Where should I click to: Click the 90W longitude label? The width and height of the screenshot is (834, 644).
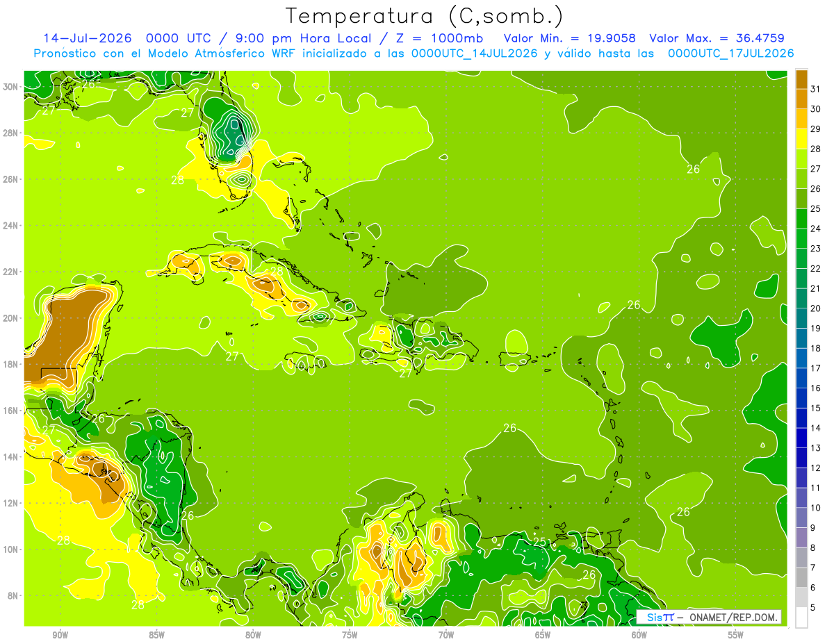(60, 635)
